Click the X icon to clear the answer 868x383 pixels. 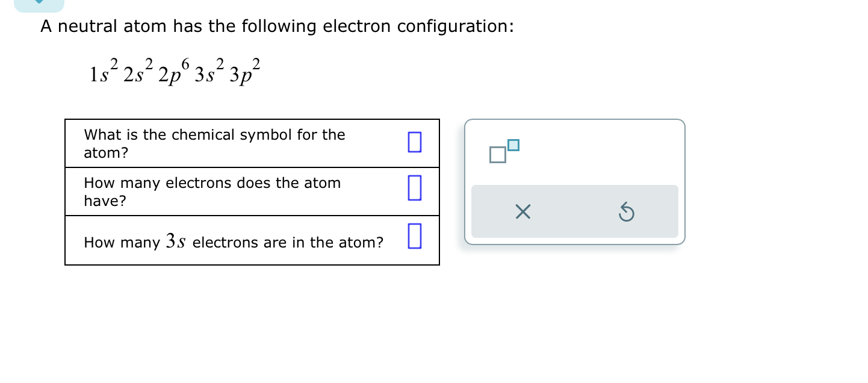(522, 211)
